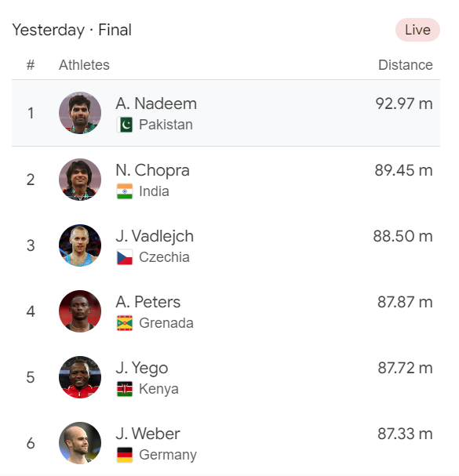
Task: Click the Yesterday · Final heading
Action: (71, 30)
